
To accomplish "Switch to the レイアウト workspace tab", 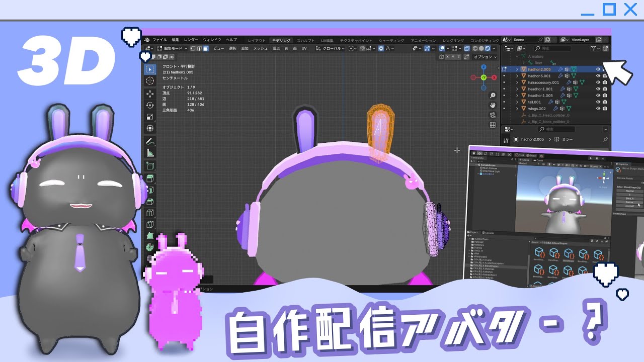I will pyautogui.click(x=257, y=40).
